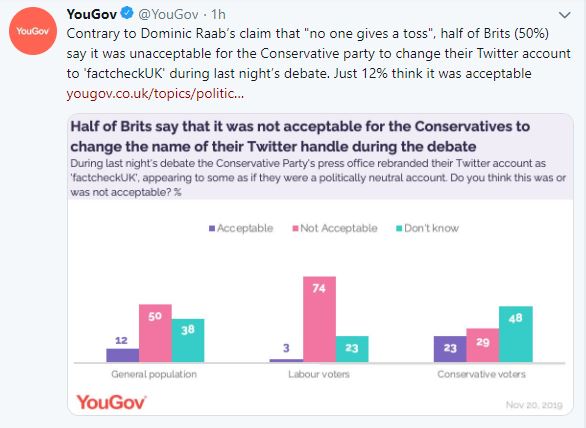Click the YouGov account display name

click(92, 14)
